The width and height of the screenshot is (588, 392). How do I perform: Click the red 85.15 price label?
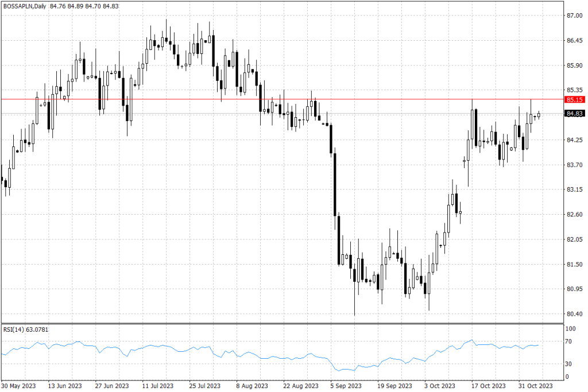click(574, 99)
